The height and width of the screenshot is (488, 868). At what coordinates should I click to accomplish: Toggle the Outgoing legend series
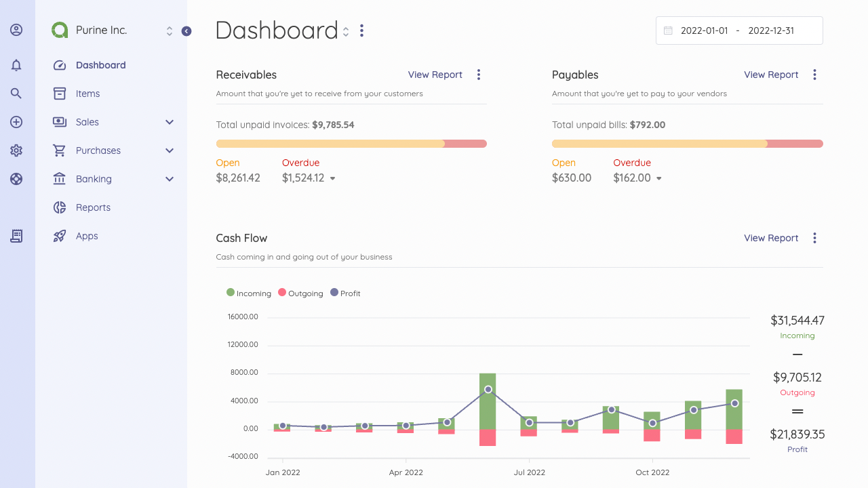(300, 293)
